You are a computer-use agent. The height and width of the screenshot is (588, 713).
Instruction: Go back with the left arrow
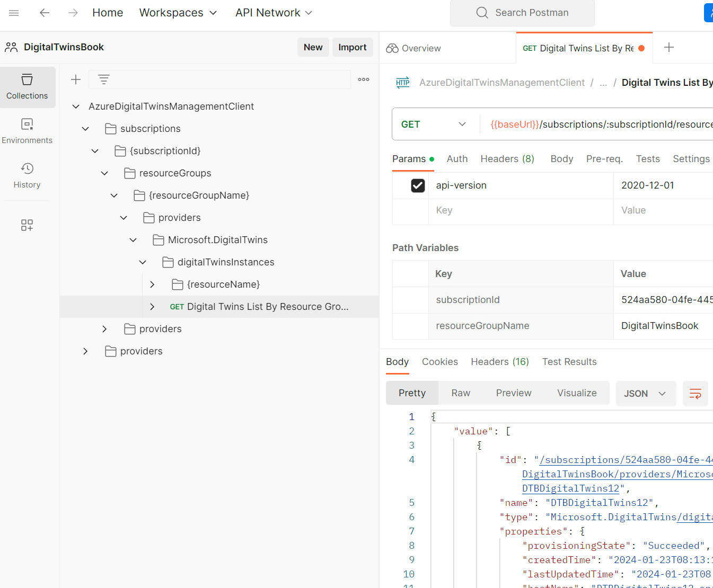45,13
